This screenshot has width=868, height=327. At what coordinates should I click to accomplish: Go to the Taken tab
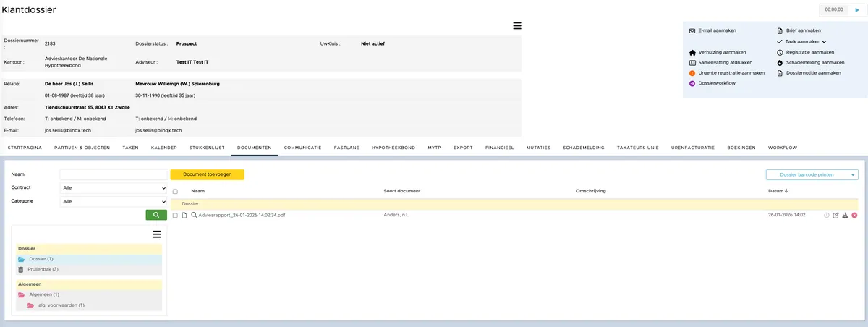tap(130, 148)
